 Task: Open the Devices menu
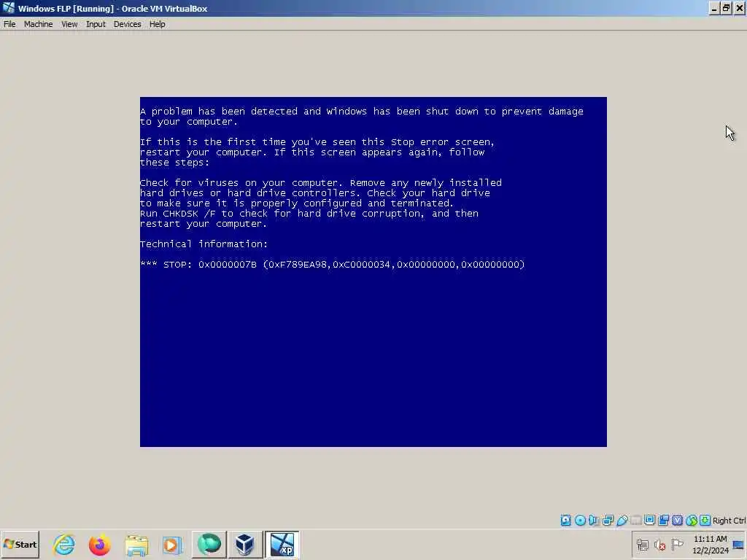[x=127, y=24]
